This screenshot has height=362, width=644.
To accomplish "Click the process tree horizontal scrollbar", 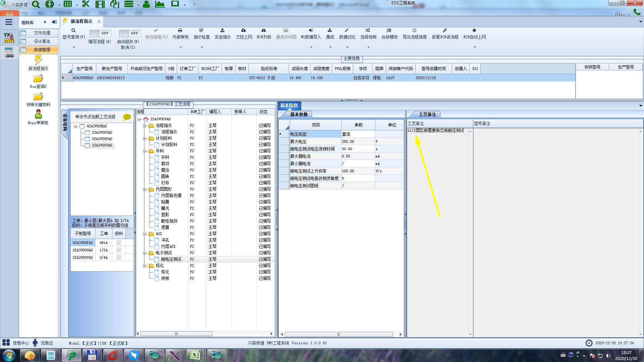I will coord(176,334).
